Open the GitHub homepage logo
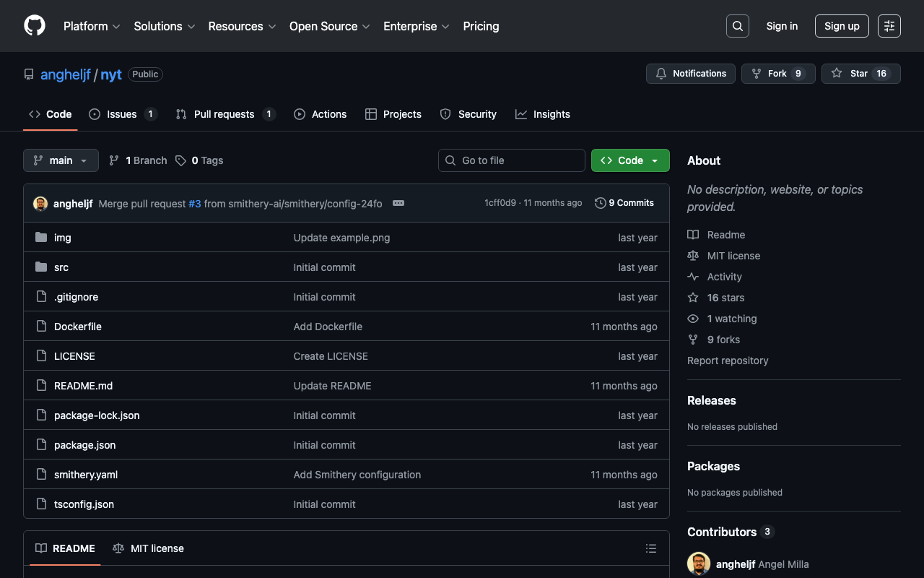This screenshot has width=924, height=578. (35, 26)
